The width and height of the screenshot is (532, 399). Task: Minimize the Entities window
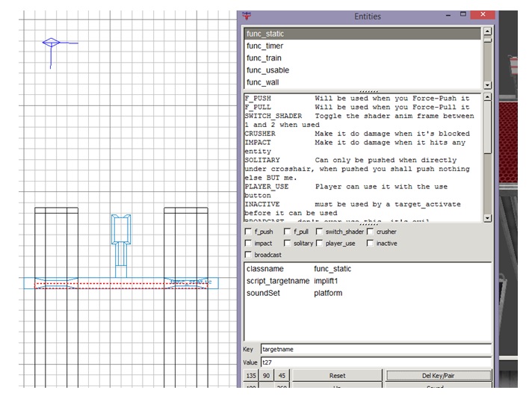[x=448, y=15]
